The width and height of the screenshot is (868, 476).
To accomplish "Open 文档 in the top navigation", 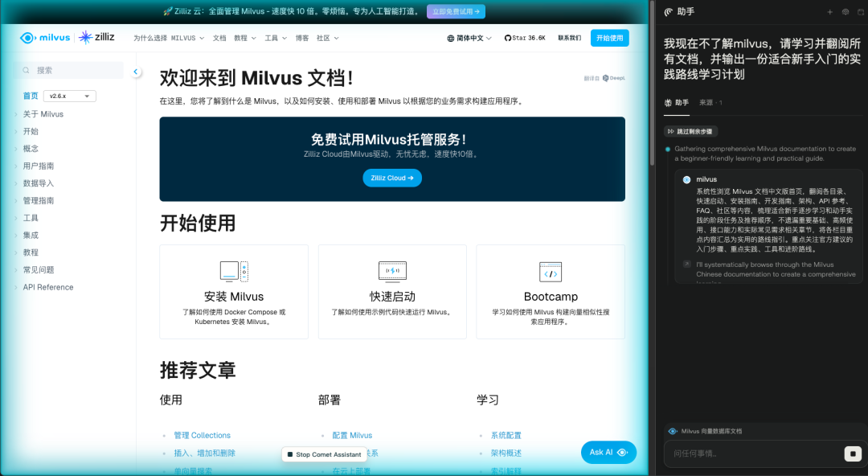I will tap(219, 39).
